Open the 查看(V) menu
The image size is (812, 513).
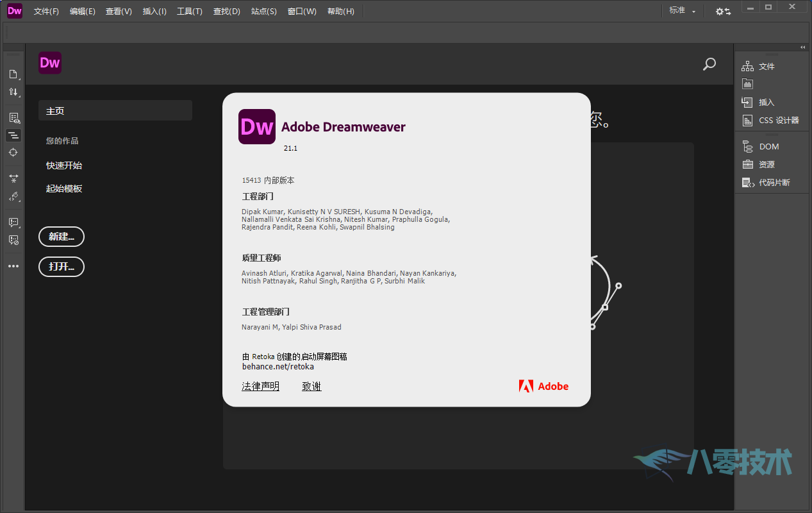click(x=119, y=12)
